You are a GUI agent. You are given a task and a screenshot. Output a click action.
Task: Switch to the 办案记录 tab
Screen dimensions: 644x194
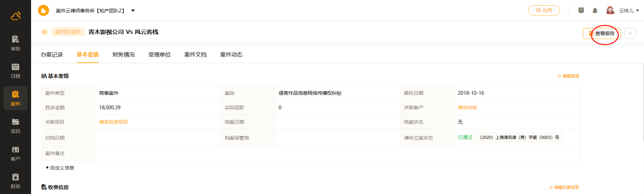click(52, 55)
